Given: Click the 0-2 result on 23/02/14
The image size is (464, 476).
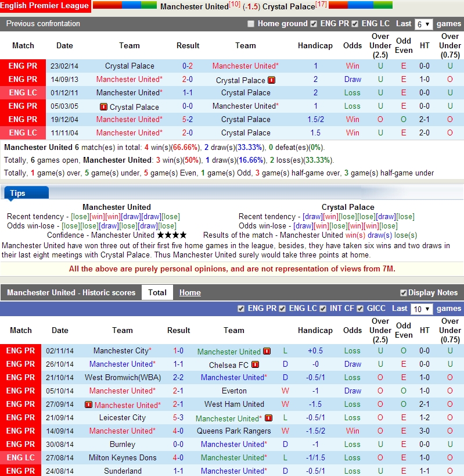Looking at the screenshot, I should pyautogui.click(x=188, y=66).
